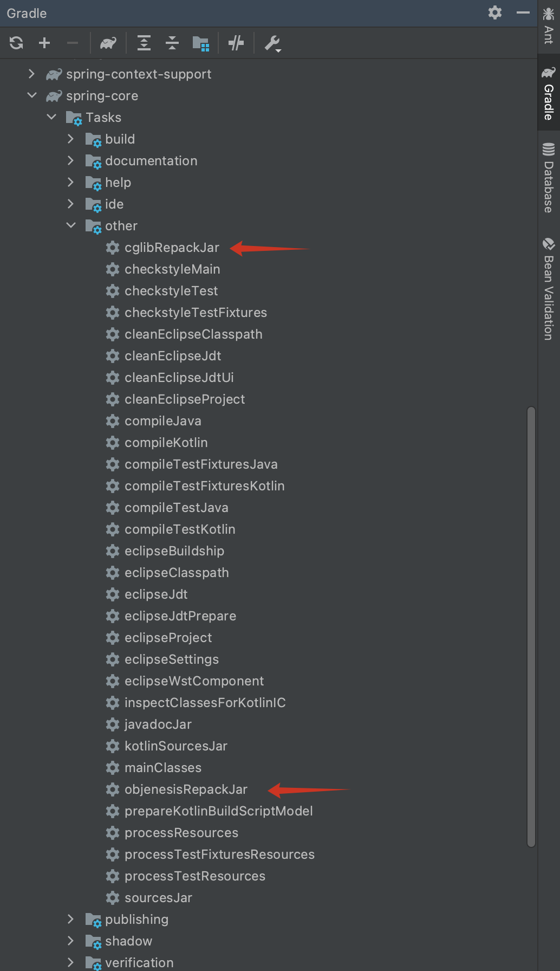Click the Execute Gradle Task elephant icon
Viewport: 560px width, 971px height.
(x=108, y=43)
